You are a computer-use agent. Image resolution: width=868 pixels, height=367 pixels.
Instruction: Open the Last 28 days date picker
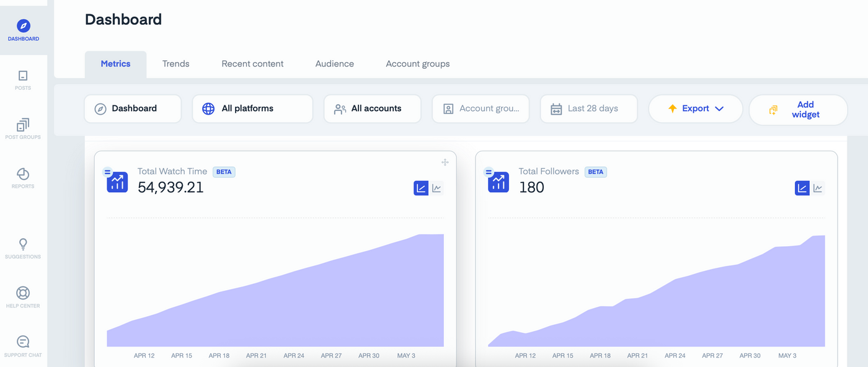click(589, 108)
